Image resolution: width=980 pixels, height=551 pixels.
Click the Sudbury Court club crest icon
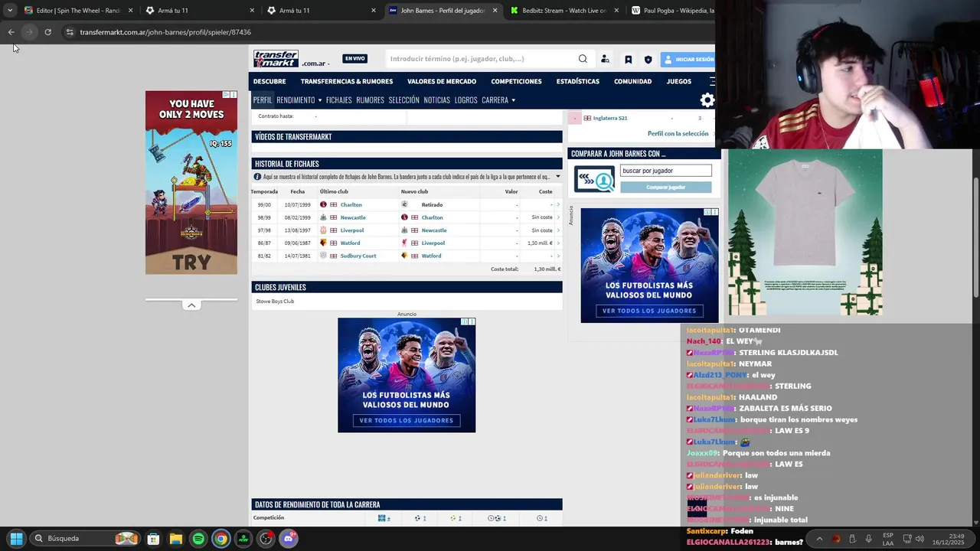tap(323, 256)
